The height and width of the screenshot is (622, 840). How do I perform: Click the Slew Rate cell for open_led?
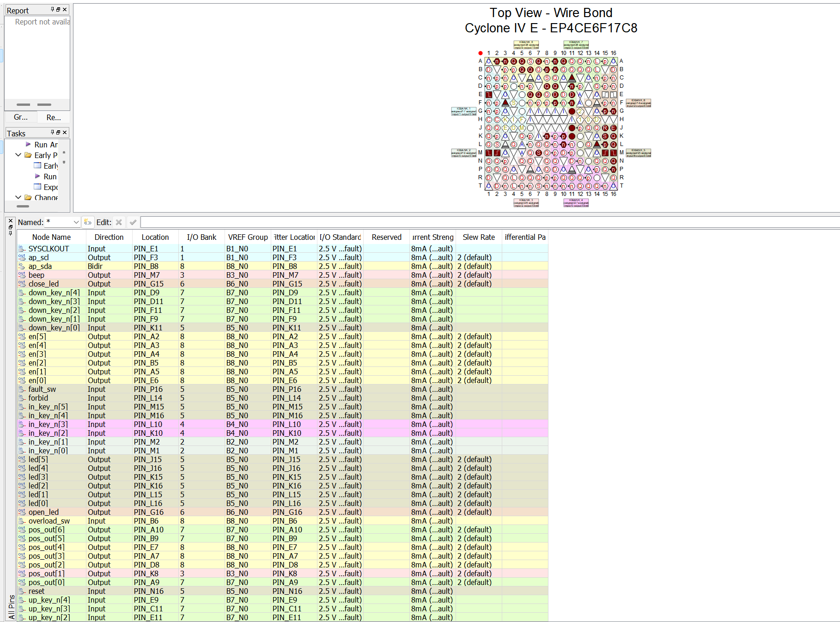479,512
